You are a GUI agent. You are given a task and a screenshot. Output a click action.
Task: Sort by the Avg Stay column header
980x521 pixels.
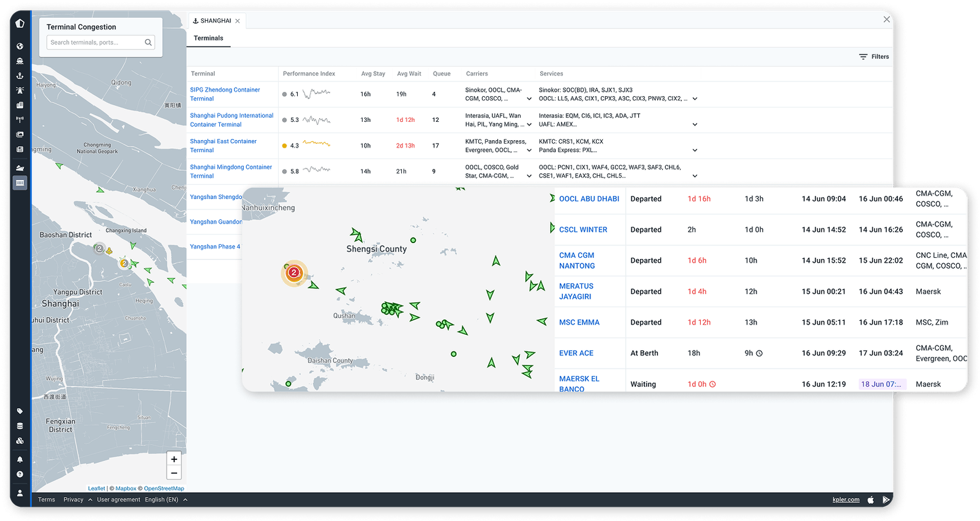point(373,73)
